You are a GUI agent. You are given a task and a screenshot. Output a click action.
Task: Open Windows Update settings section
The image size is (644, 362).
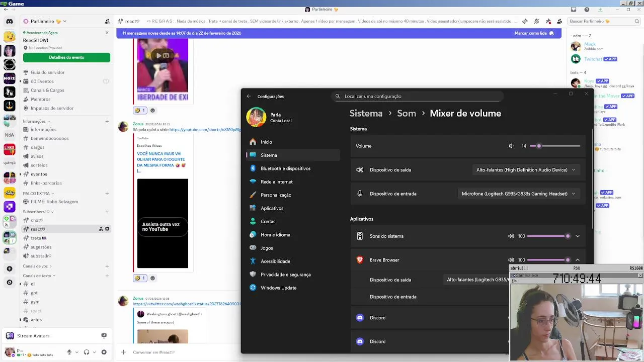(x=293, y=288)
